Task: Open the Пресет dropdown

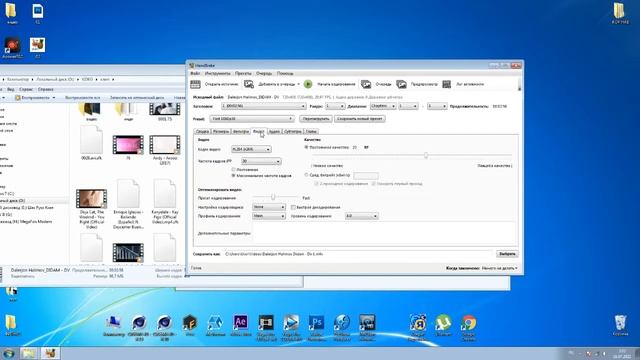Action: coord(252,119)
